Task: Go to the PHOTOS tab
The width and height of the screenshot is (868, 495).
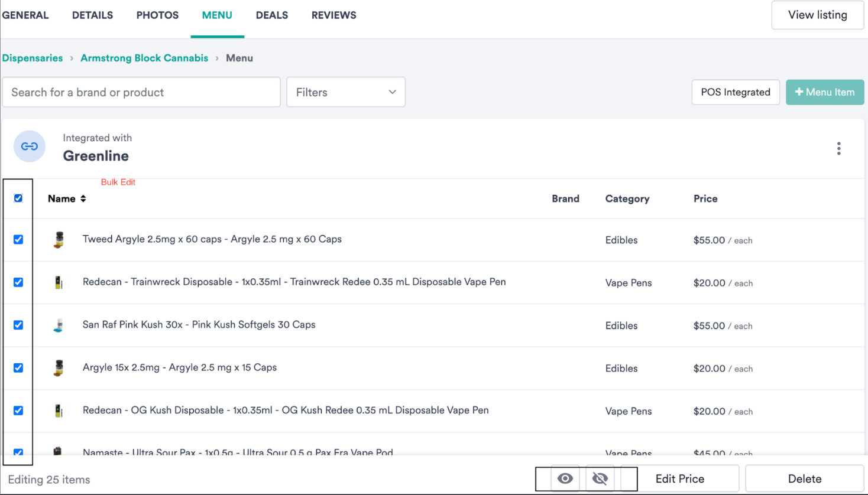Action: pos(157,15)
